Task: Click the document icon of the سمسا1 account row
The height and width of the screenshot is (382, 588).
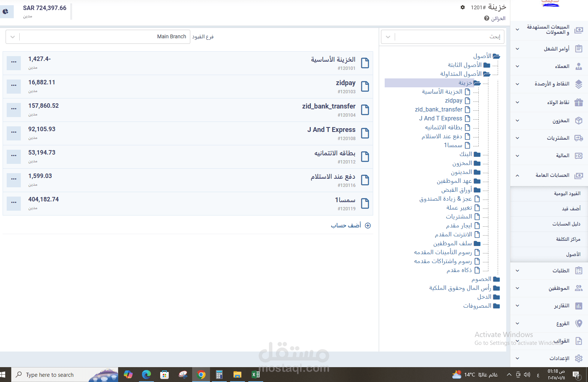Action: pyautogui.click(x=365, y=204)
